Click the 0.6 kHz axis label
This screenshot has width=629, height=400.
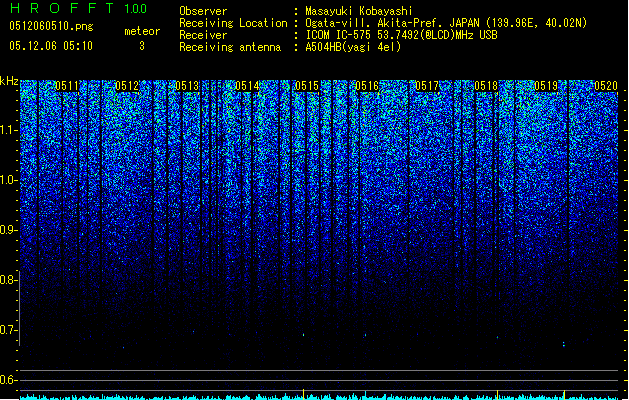point(9,380)
